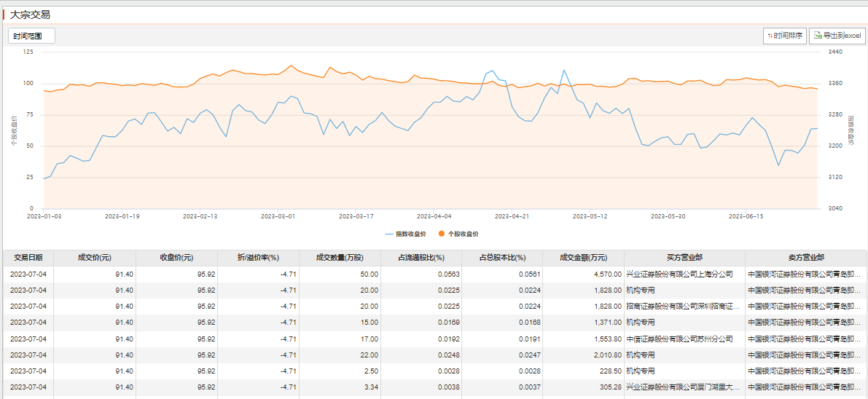Click the 50.00 volume cell

340,274
